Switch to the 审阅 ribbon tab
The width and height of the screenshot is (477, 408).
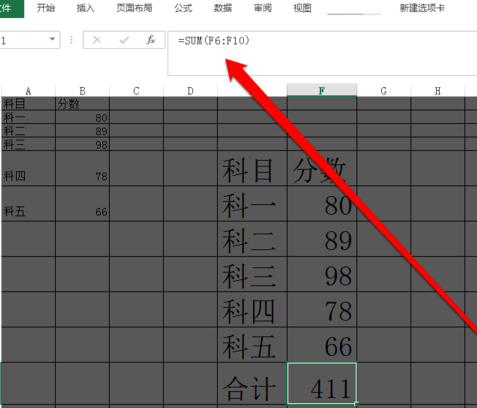coord(263,8)
